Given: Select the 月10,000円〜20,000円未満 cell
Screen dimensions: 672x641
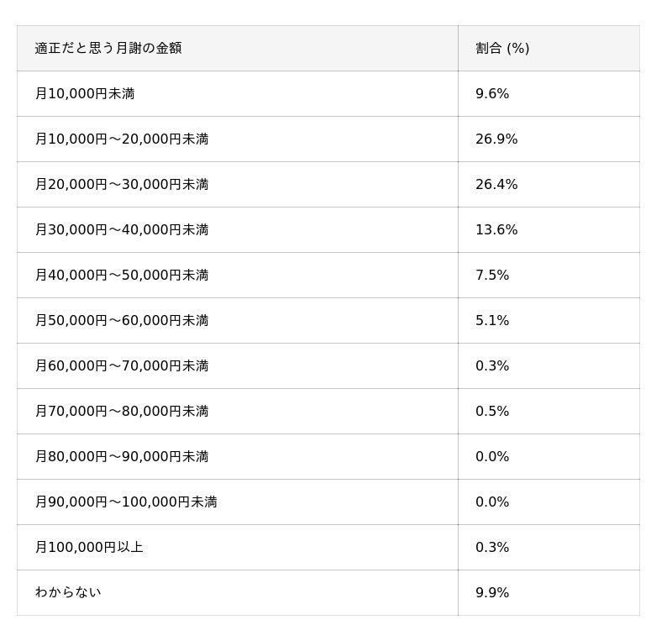Looking at the screenshot, I should tap(122, 139).
